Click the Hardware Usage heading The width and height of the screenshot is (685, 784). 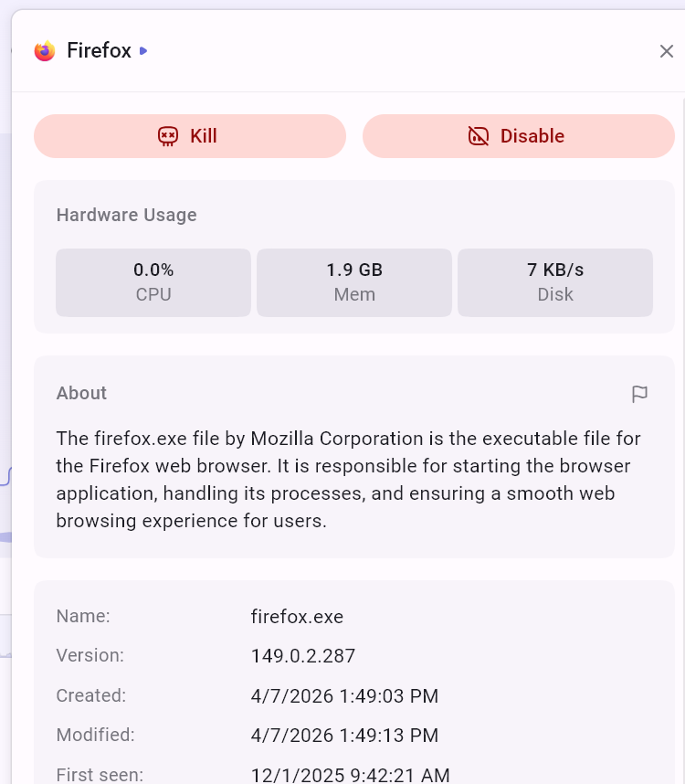click(126, 215)
